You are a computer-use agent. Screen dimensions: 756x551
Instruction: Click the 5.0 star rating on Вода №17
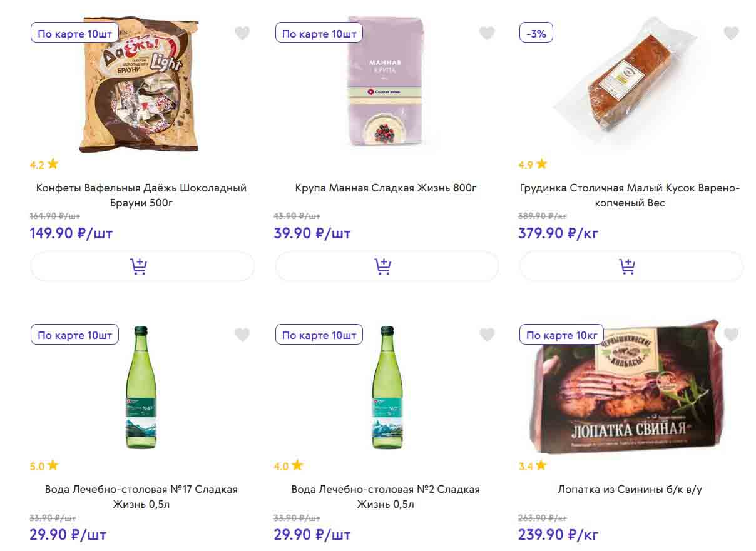click(x=44, y=466)
